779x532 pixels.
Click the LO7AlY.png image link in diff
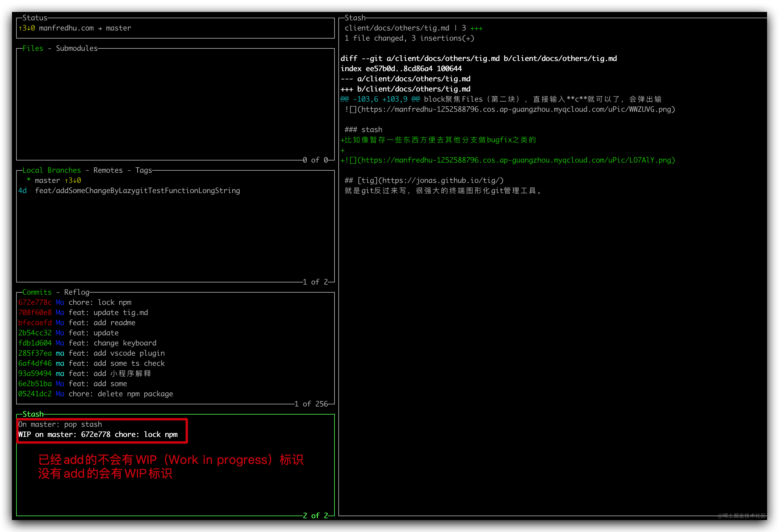(x=516, y=160)
